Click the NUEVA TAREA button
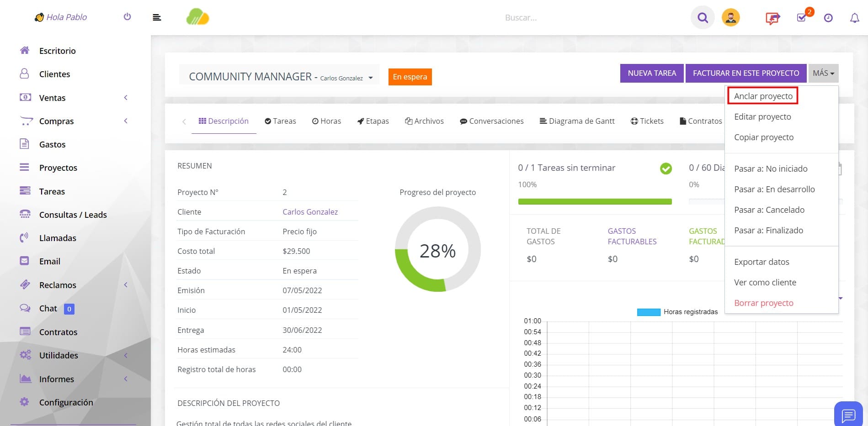Viewport: 868px width, 426px height. 652,73
